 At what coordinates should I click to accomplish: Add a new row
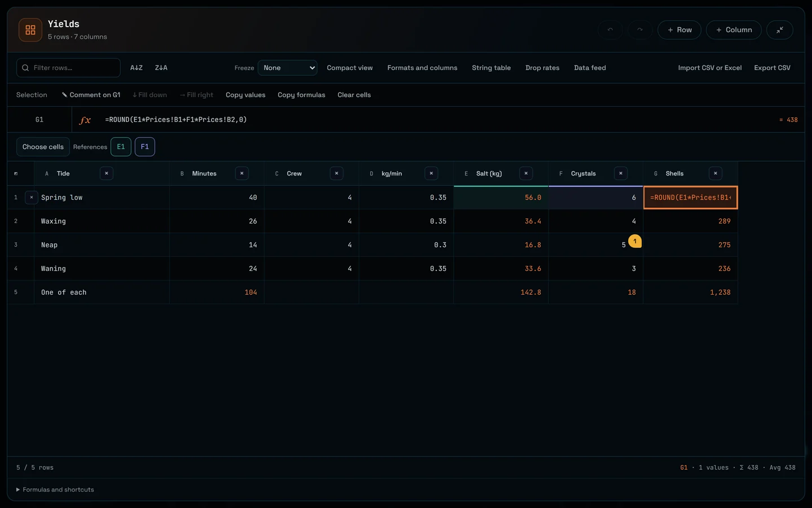(x=679, y=30)
